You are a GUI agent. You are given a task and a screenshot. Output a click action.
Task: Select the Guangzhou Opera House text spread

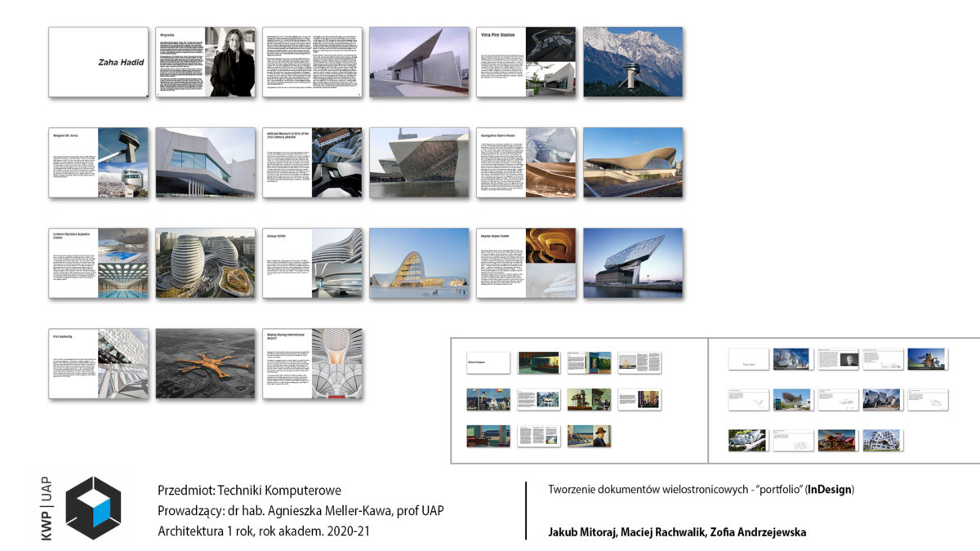pyautogui.click(x=526, y=162)
